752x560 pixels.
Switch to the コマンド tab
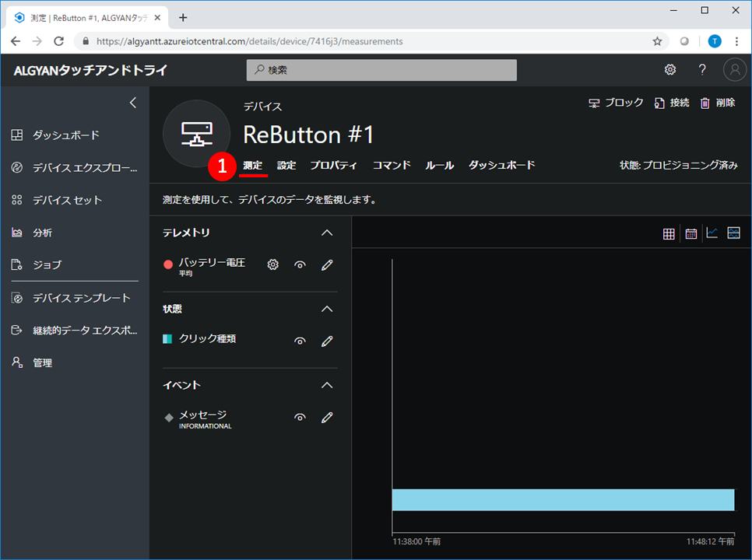point(392,165)
